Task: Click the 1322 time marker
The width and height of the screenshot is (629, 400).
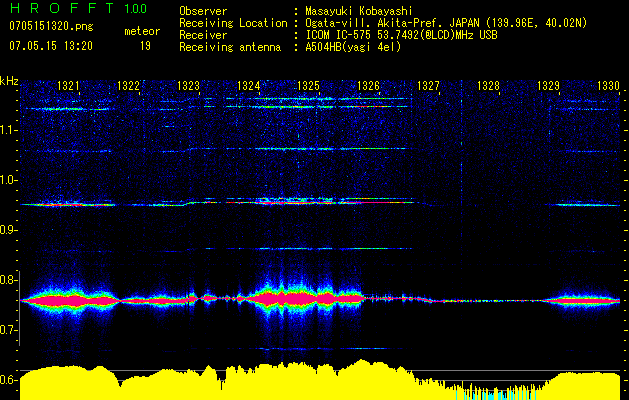Action: click(128, 85)
